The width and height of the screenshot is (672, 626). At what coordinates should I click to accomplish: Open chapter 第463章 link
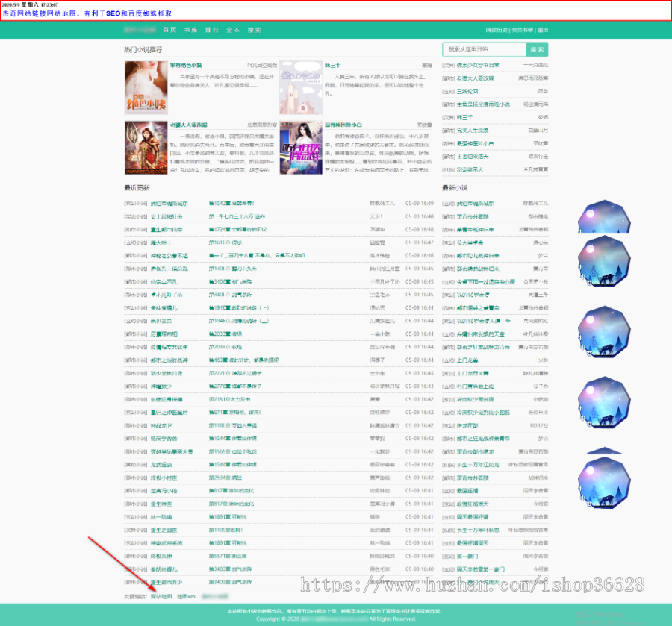click(243, 360)
